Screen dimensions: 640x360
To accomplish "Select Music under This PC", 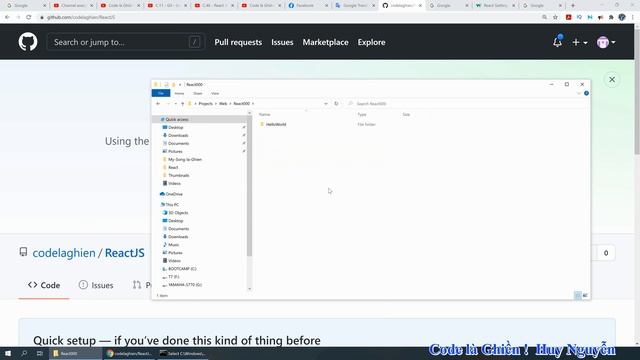I will [173, 244].
